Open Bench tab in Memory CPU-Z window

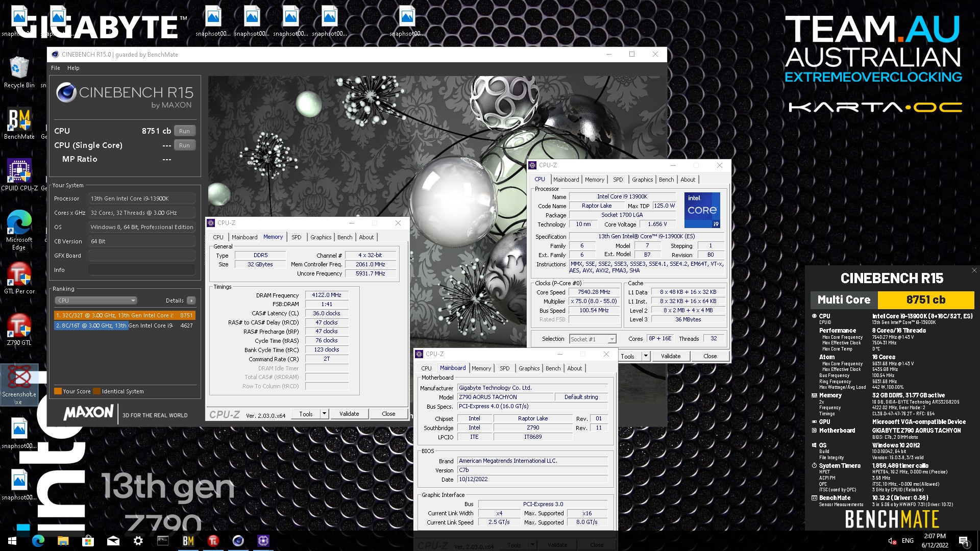(345, 237)
